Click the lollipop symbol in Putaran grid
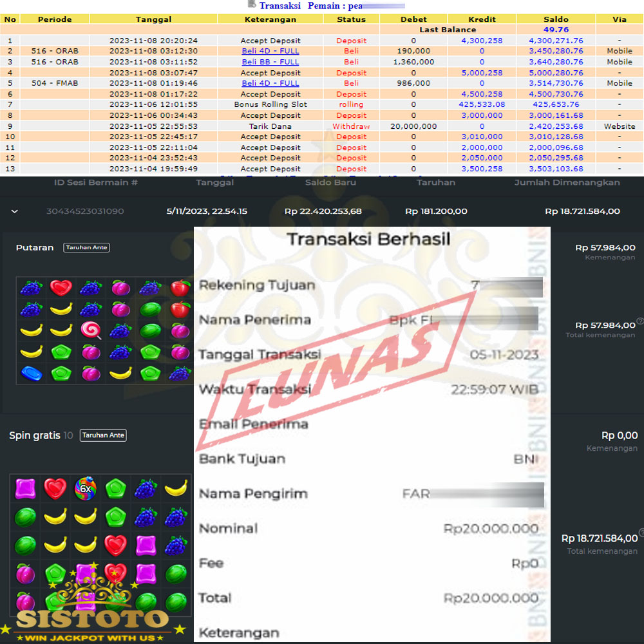This screenshot has height=644, width=644. point(91,330)
